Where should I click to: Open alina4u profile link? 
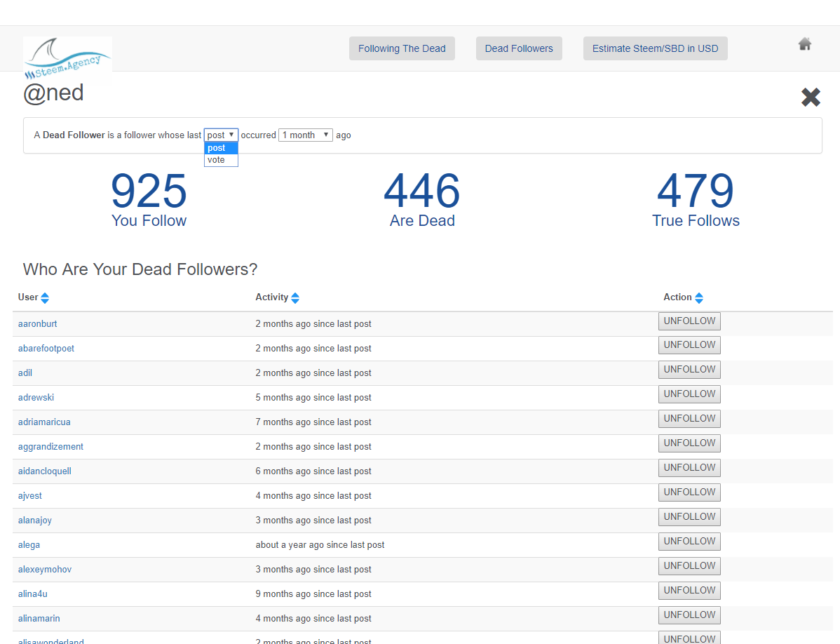[x=33, y=594]
